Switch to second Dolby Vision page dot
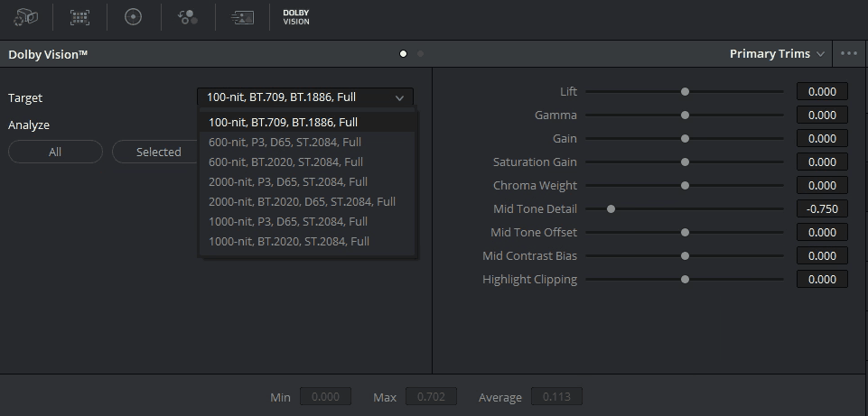Screen dimensions: 868x416 pyautogui.click(x=420, y=53)
